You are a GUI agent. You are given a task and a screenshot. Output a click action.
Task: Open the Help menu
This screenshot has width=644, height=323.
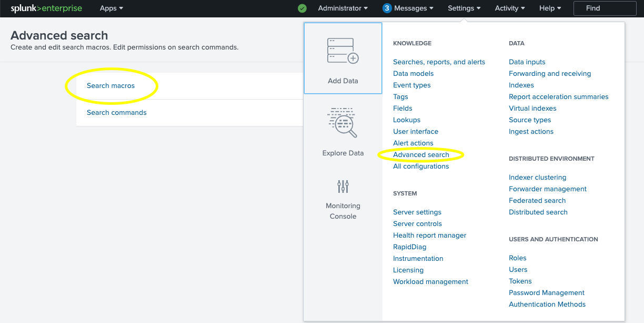click(550, 8)
